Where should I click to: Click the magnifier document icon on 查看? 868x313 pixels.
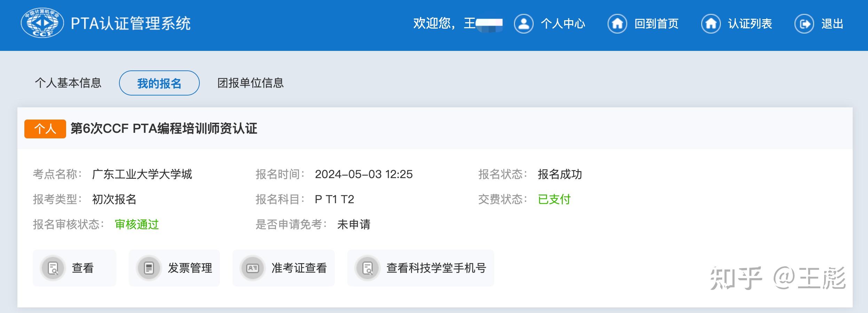click(x=53, y=268)
